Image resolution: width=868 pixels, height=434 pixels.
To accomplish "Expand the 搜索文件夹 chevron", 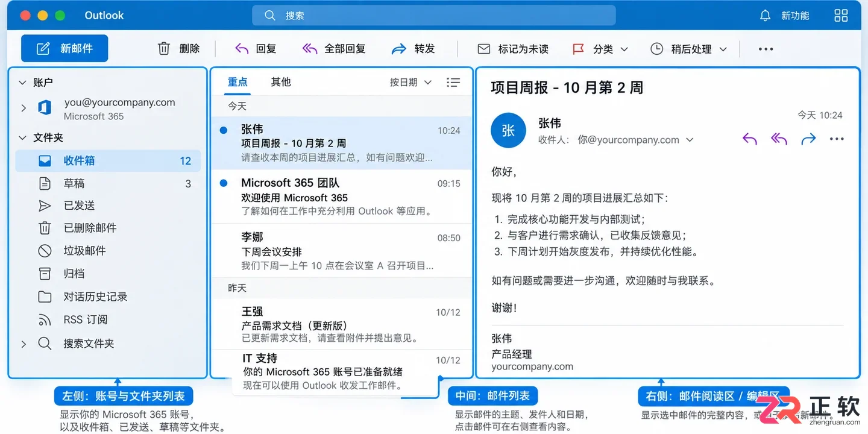I will pyautogui.click(x=24, y=344).
